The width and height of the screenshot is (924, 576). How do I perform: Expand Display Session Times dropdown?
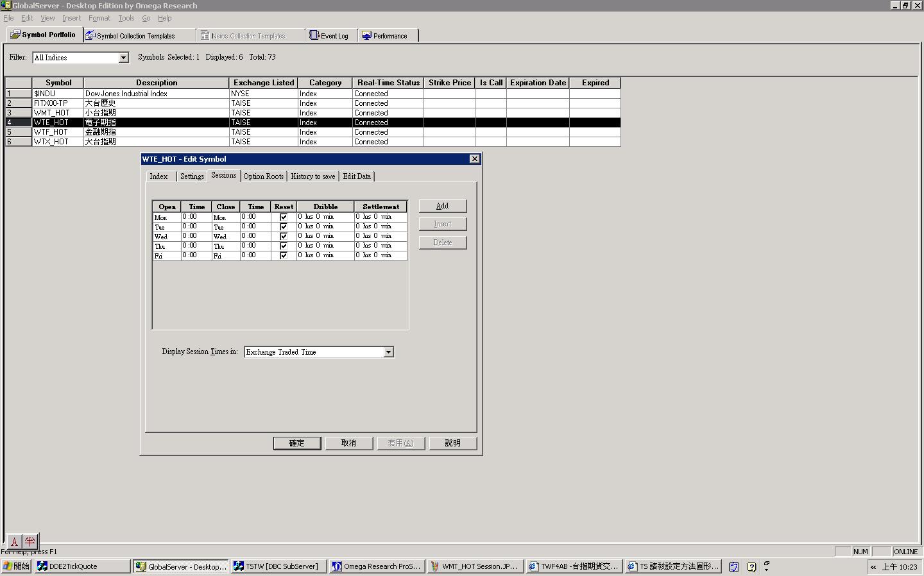click(x=388, y=352)
